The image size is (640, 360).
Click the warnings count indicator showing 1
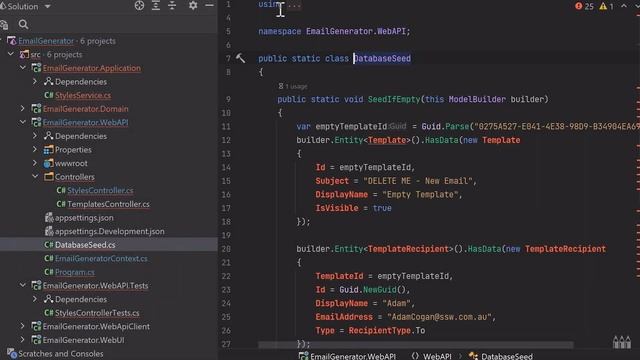[x=606, y=6]
